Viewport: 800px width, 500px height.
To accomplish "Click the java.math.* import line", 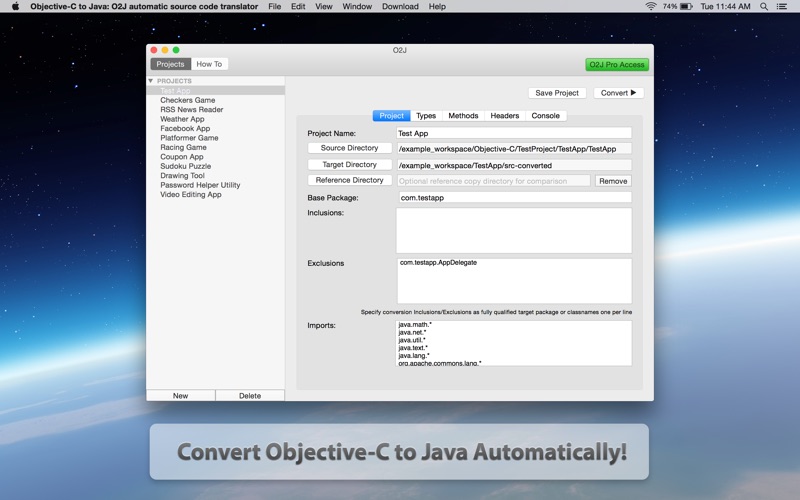I will click(415, 324).
